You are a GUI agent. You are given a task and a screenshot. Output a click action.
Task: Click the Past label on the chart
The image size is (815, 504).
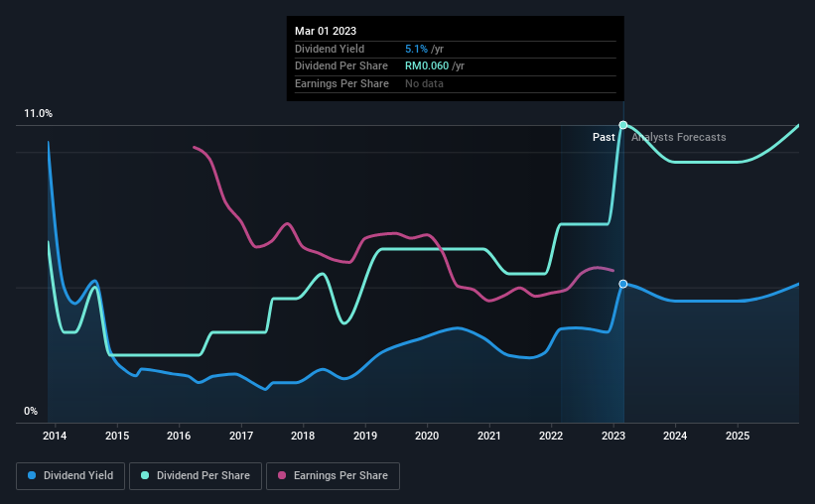click(604, 137)
